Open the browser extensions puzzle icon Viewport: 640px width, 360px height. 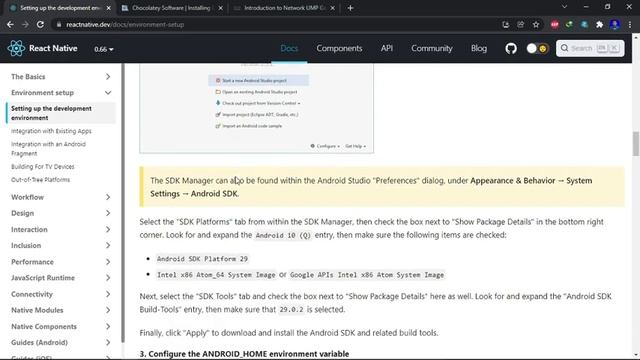[599, 25]
